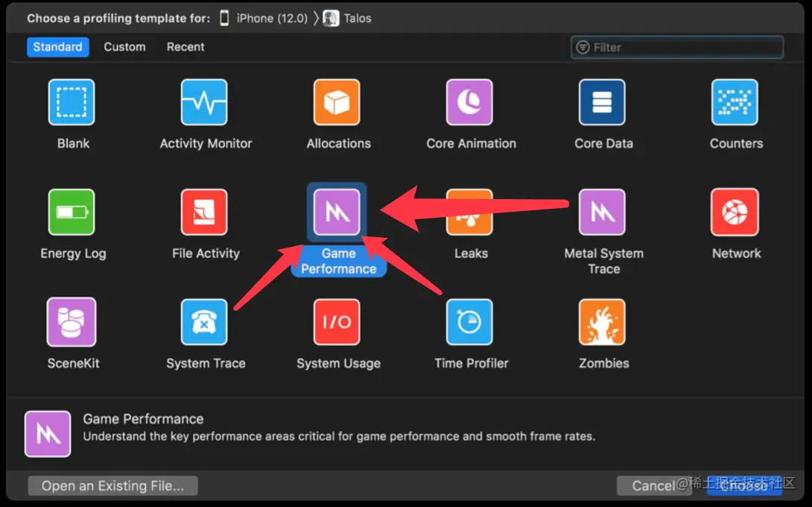Click the filter icon in search box

583,47
